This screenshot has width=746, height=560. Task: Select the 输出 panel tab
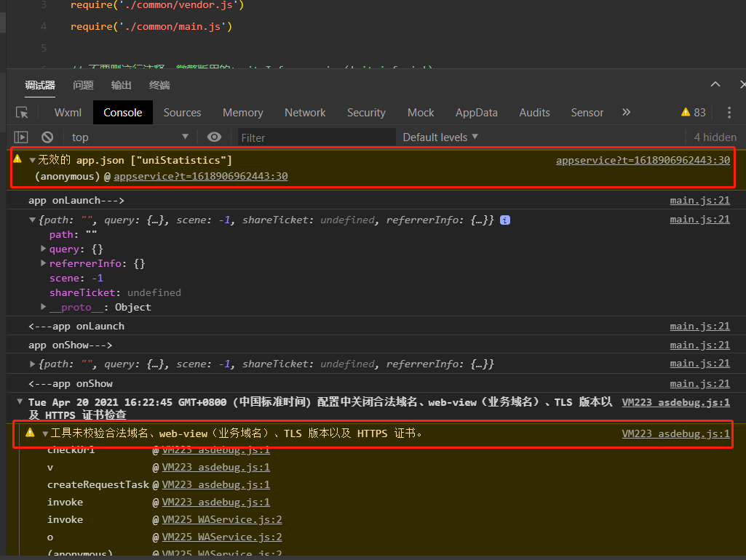pos(121,85)
